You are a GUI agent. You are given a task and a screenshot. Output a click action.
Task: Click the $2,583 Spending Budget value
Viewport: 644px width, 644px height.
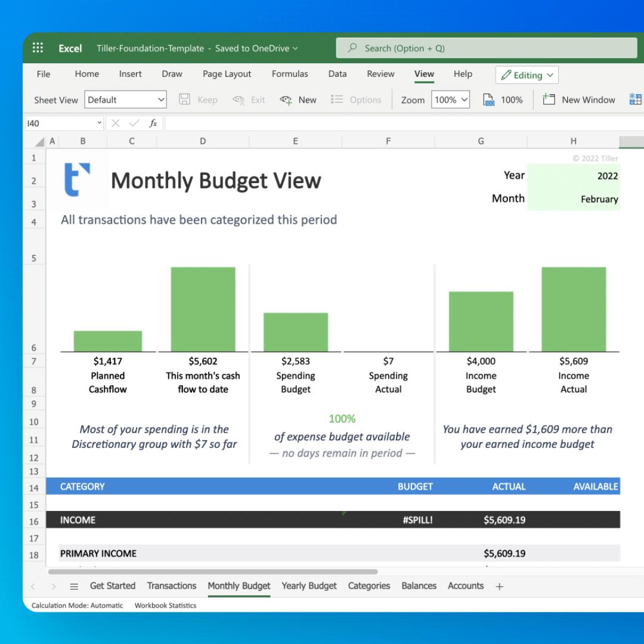296,361
